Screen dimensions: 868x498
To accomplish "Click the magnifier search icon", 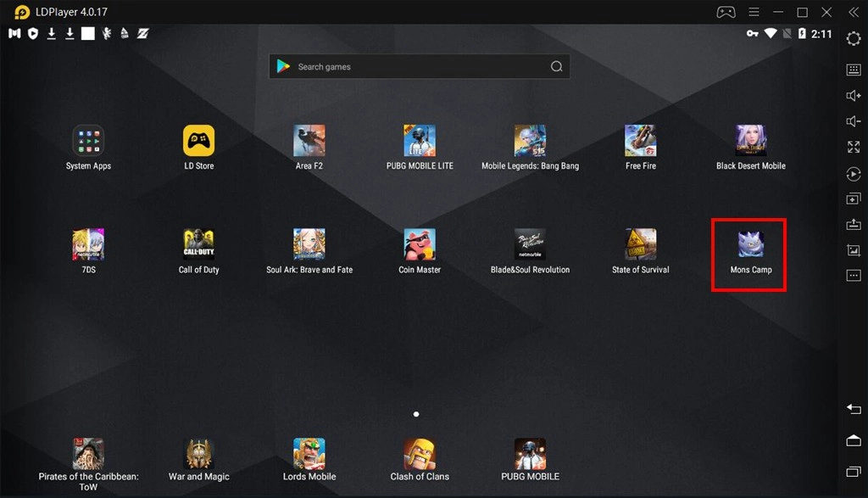I will coord(557,67).
